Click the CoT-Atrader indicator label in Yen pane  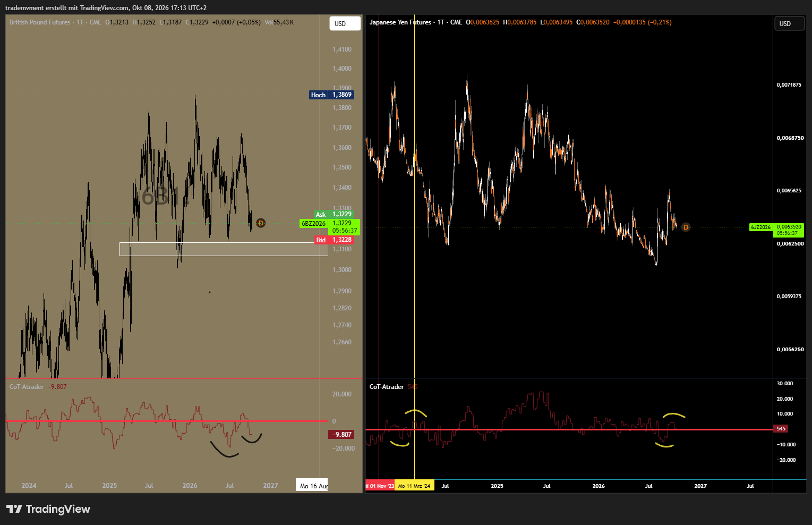(387, 387)
